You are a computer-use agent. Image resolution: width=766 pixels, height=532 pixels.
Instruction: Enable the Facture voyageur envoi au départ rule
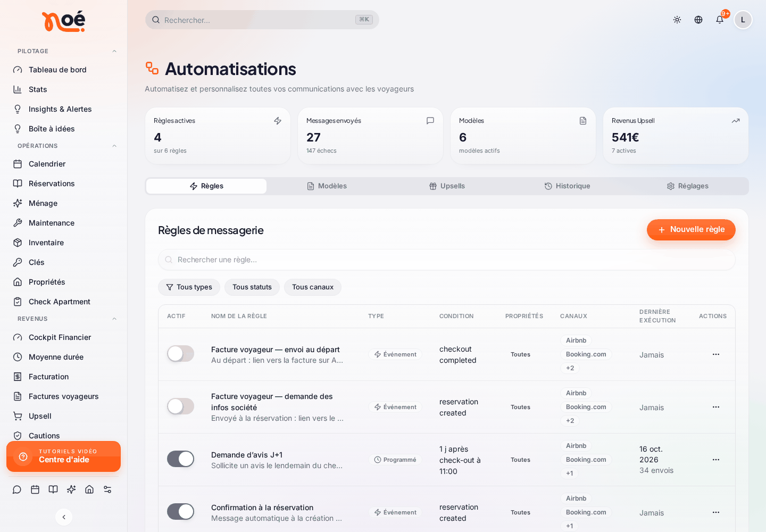point(180,354)
